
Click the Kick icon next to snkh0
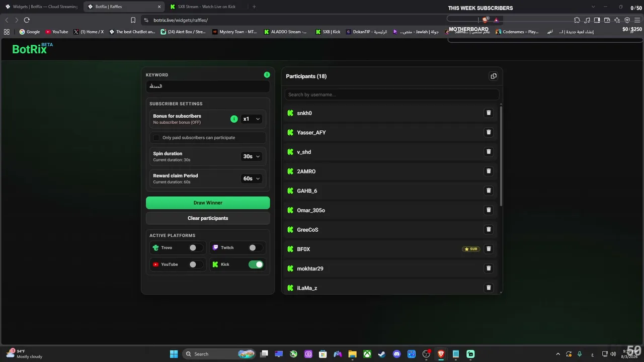click(290, 113)
